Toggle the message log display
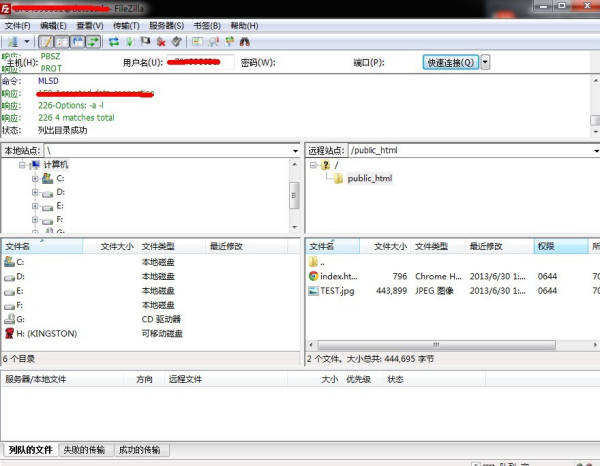The width and height of the screenshot is (600, 466). (46, 42)
